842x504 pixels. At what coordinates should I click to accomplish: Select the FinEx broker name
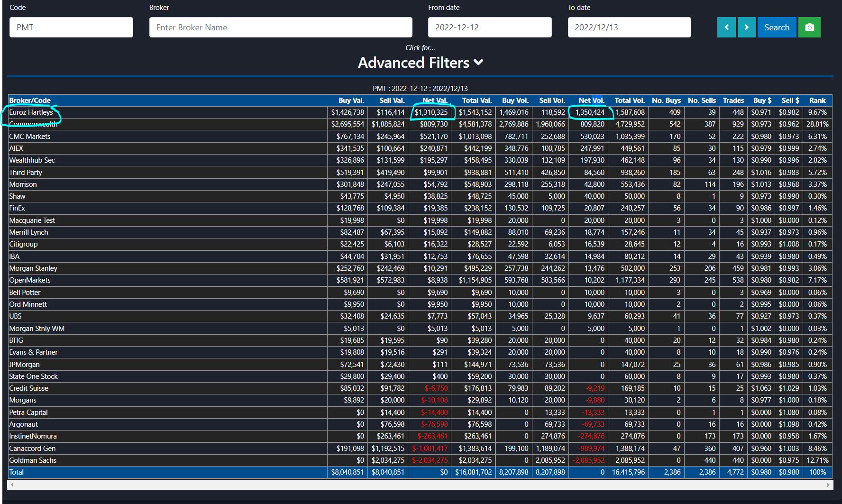pyautogui.click(x=17, y=208)
